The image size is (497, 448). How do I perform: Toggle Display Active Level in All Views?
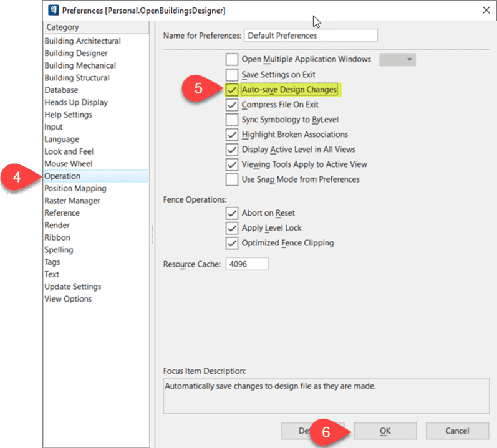(x=232, y=150)
